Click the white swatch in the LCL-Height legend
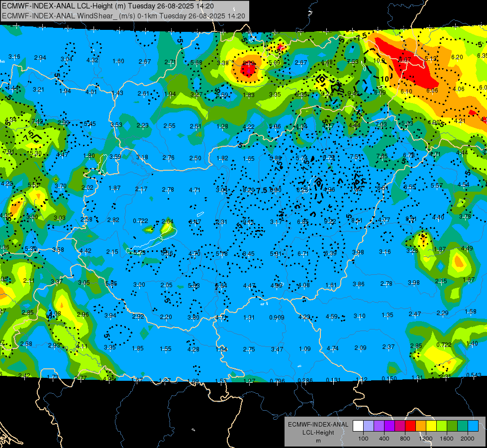The image size is (487, 448). (x=358, y=426)
